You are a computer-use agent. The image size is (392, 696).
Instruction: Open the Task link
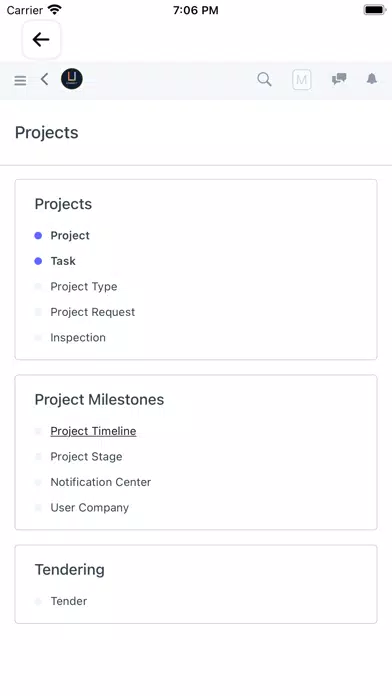coord(63,261)
